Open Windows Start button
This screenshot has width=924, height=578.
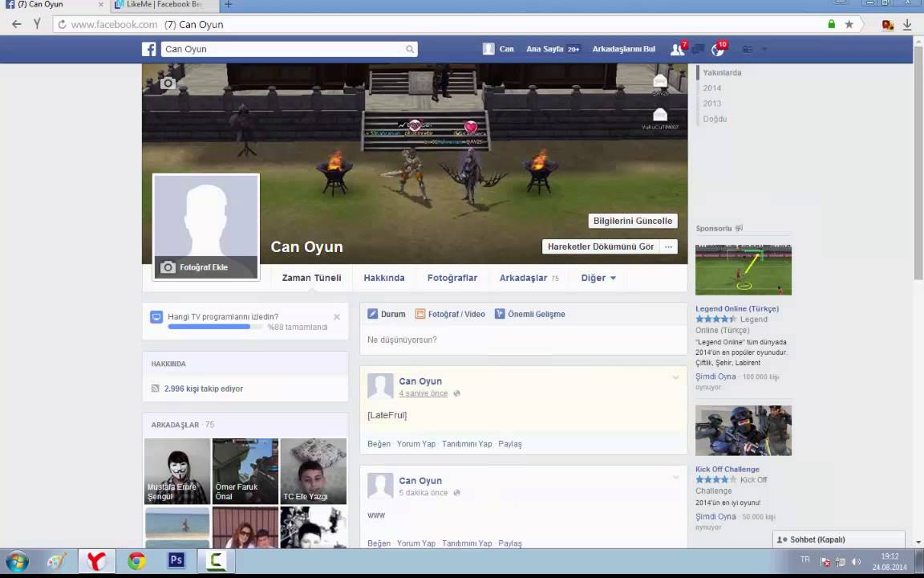pos(17,561)
